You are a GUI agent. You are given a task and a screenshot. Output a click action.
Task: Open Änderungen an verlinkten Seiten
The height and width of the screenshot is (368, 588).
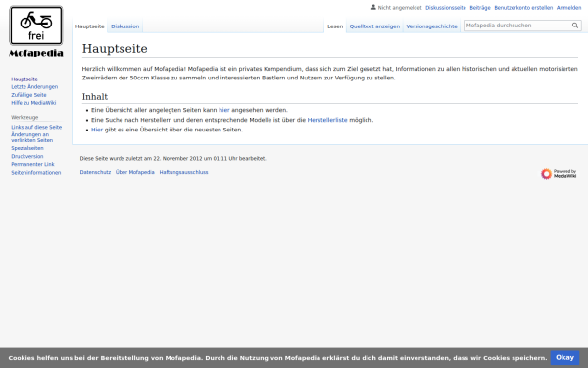point(32,137)
